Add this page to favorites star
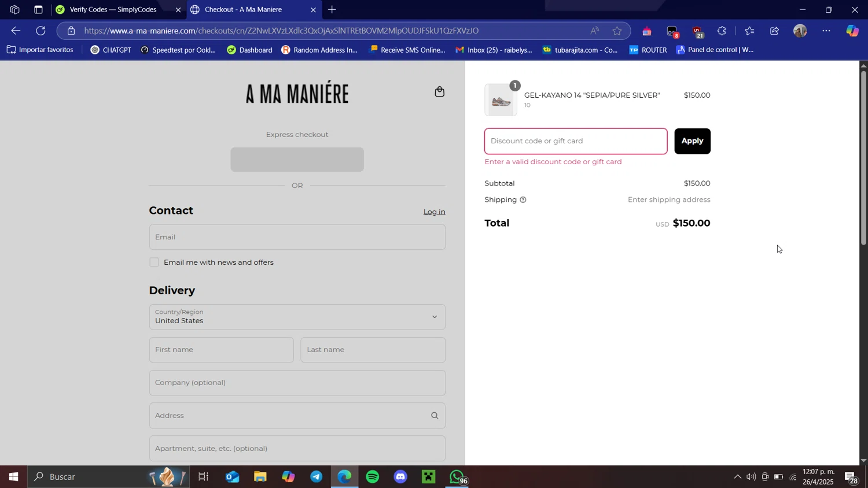The width and height of the screenshot is (868, 488). tap(617, 31)
